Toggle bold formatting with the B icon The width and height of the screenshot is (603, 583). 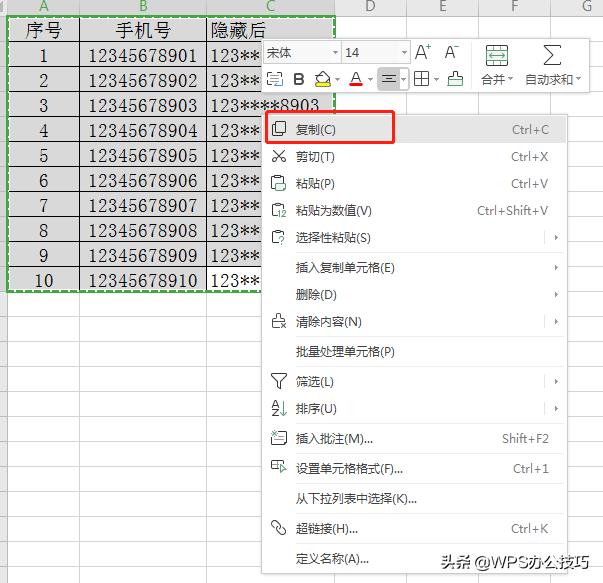(x=299, y=79)
